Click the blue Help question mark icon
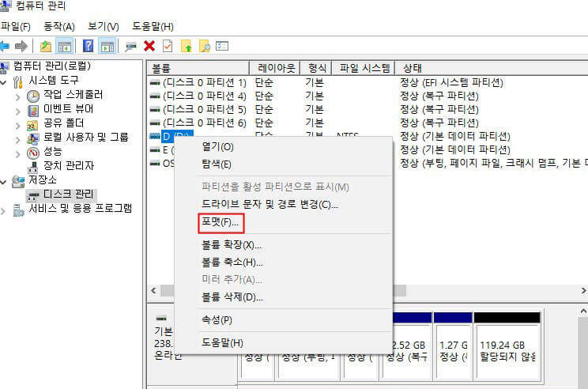Image resolution: width=588 pixels, height=389 pixels. tap(88, 46)
